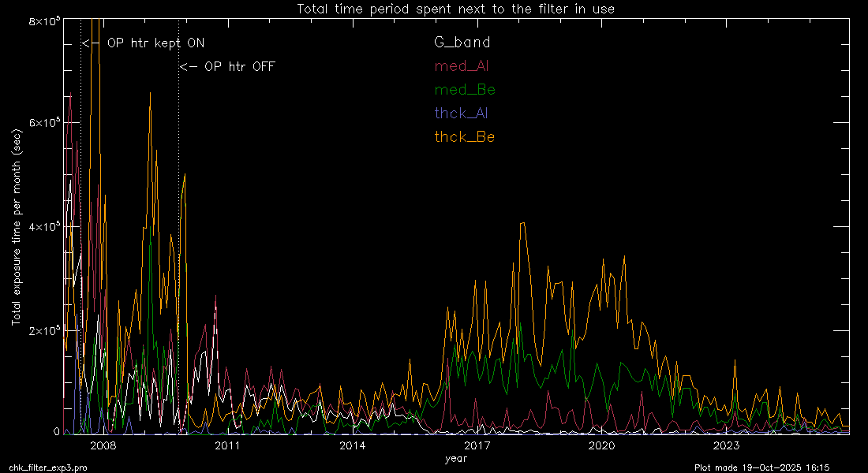
Task: Click the chk_filter_exp3.pro footer text
Action: coord(48,467)
